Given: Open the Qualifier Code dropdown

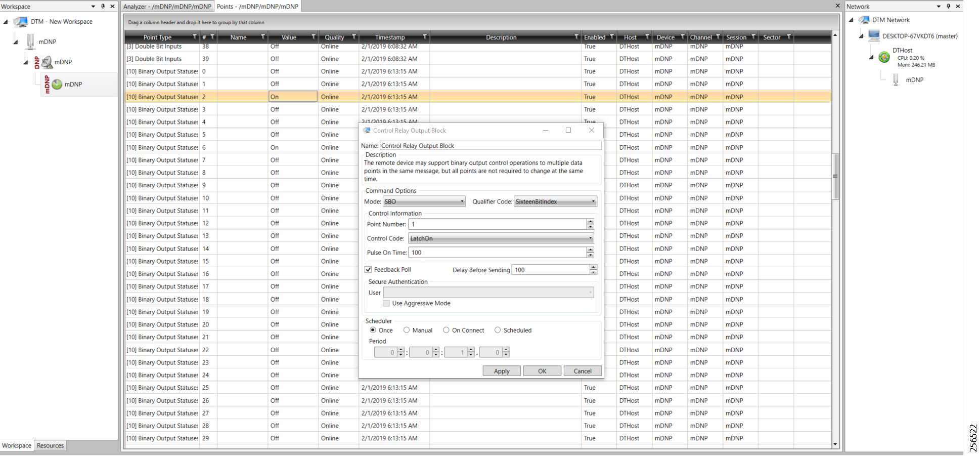Looking at the screenshot, I should [555, 201].
